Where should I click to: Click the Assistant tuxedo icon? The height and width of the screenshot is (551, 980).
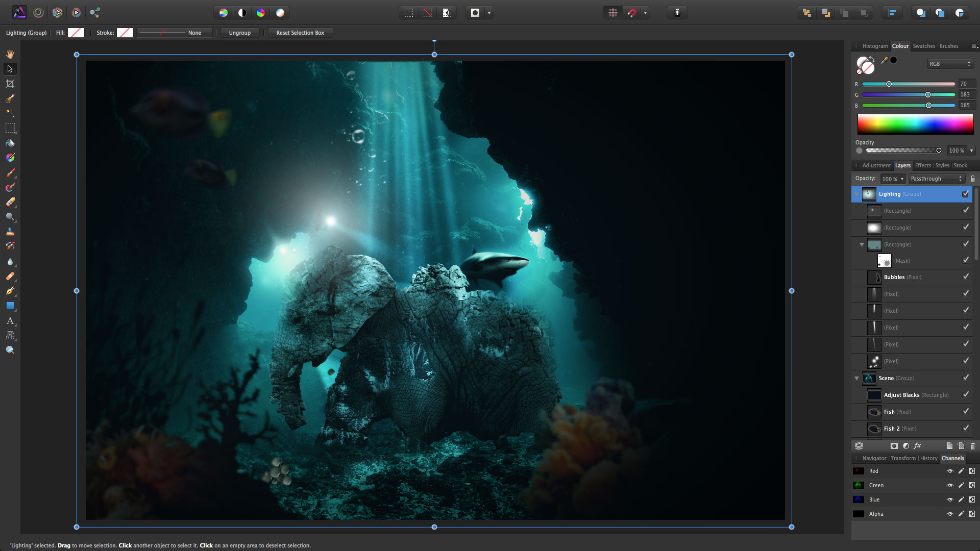pos(677,13)
